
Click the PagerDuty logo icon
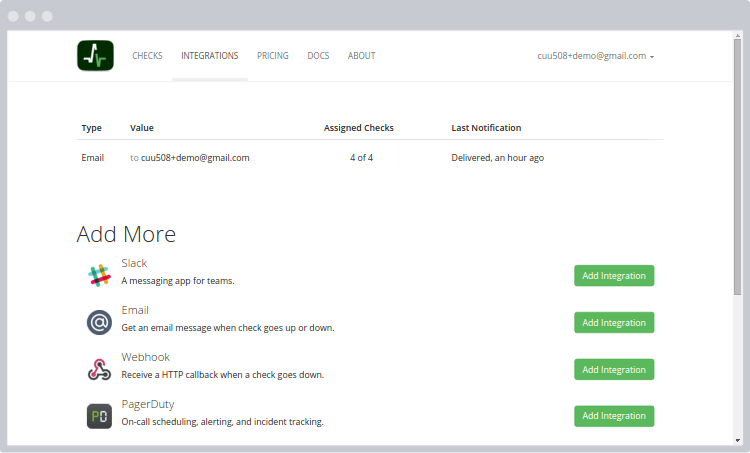click(x=99, y=416)
